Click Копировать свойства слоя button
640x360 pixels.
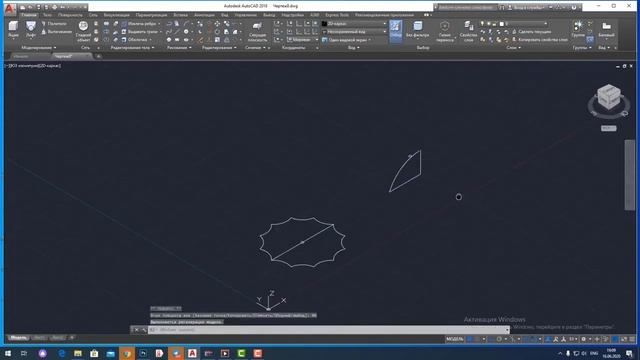[540, 40]
